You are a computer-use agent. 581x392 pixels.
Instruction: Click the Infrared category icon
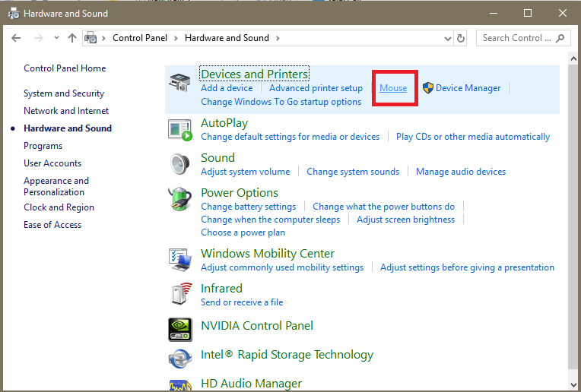[x=181, y=294]
